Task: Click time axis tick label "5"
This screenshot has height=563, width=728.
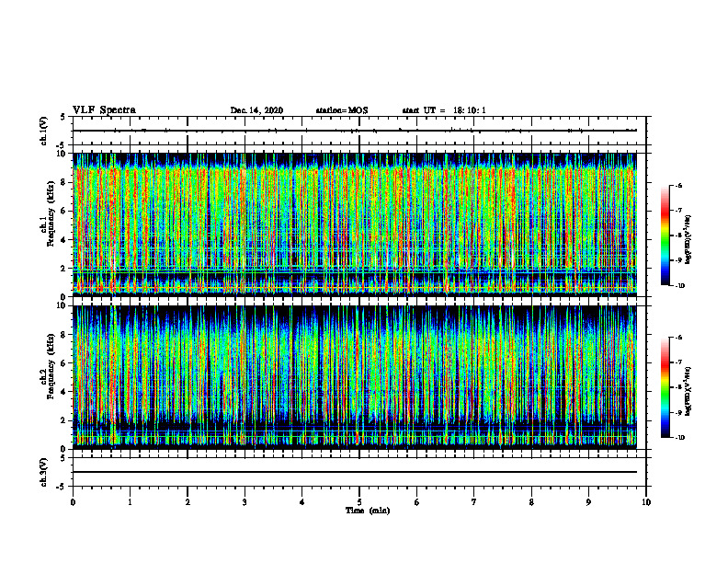Action: (x=359, y=502)
